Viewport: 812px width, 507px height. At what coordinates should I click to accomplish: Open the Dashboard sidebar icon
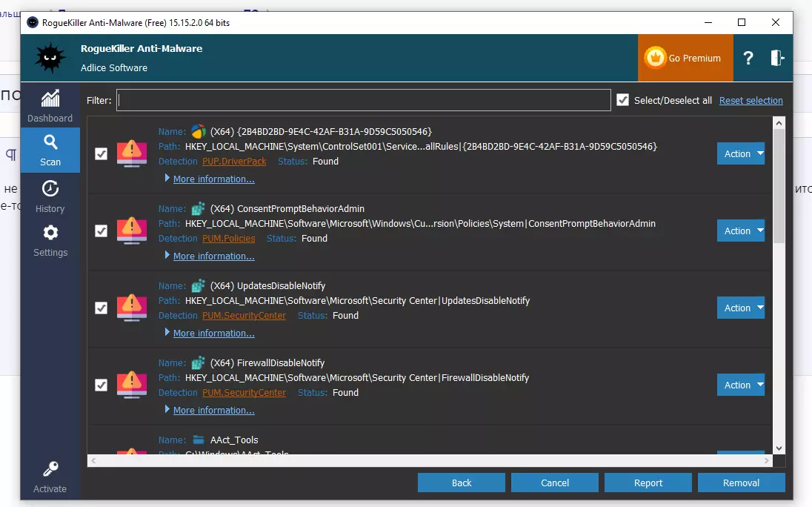[50, 99]
